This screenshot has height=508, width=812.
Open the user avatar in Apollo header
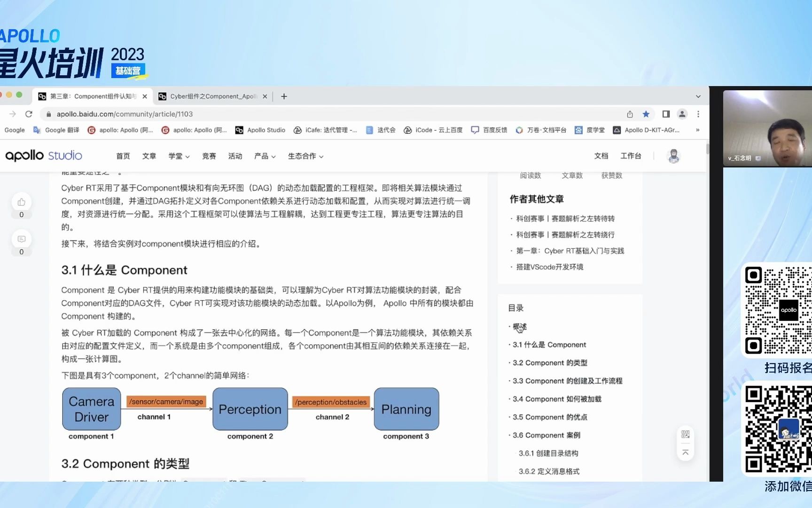pos(673,156)
